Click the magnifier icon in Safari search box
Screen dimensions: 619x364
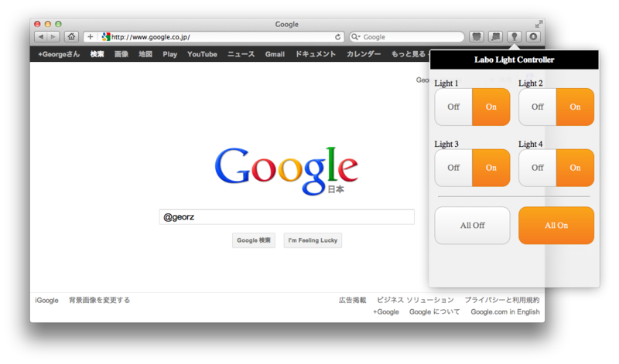(x=355, y=36)
